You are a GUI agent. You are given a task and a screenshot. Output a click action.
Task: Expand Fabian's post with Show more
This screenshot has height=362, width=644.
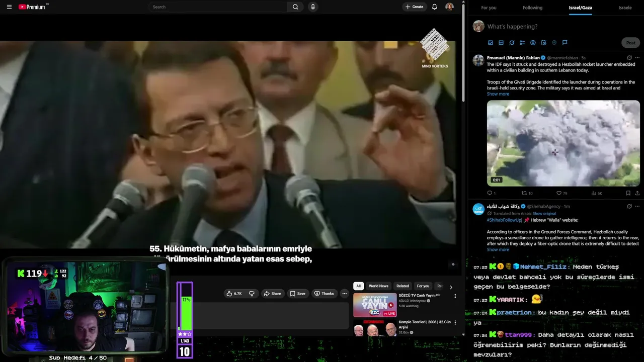click(x=498, y=94)
